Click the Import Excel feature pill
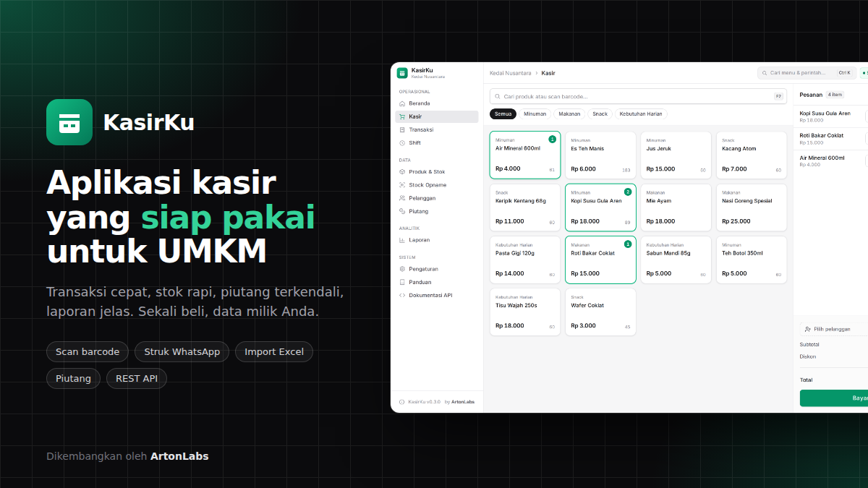The image size is (868, 488). pyautogui.click(x=274, y=352)
